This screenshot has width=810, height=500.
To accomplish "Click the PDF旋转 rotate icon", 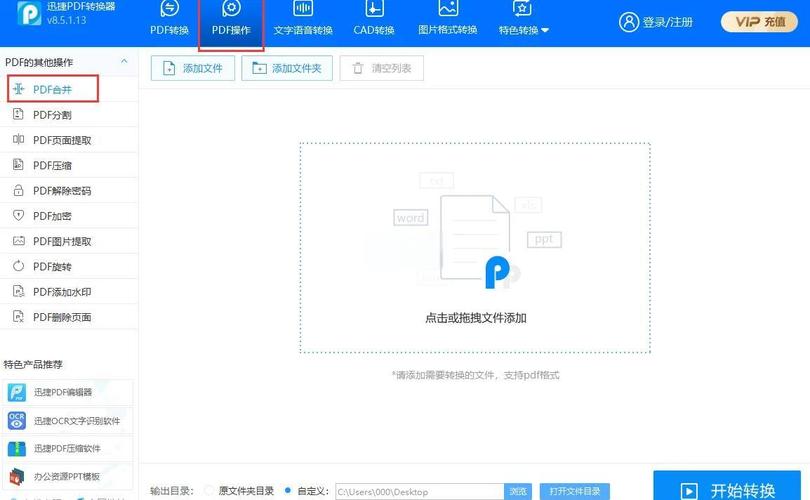I will tap(19, 266).
